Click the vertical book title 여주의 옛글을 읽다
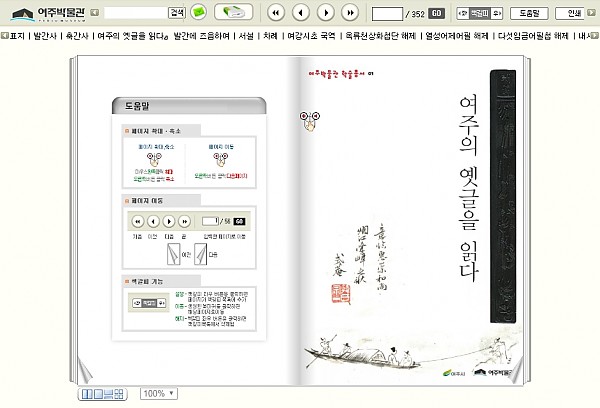The image size is (600, 408). 469,188
